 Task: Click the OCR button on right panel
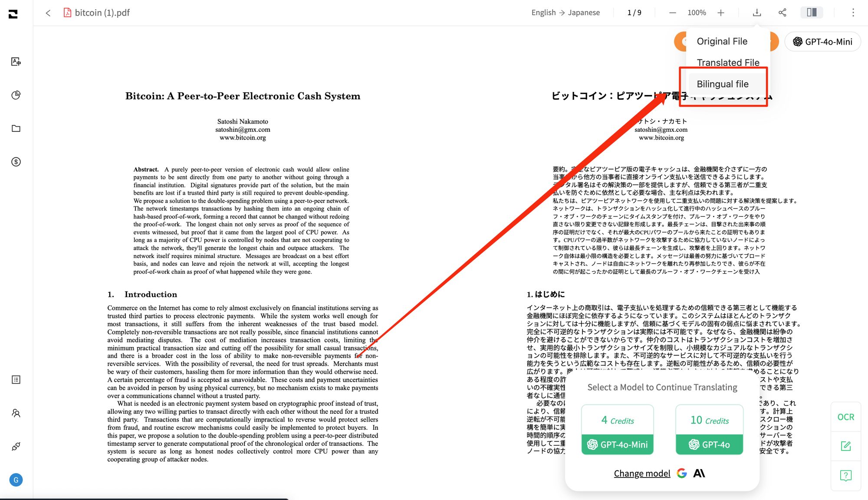point(845,417)
